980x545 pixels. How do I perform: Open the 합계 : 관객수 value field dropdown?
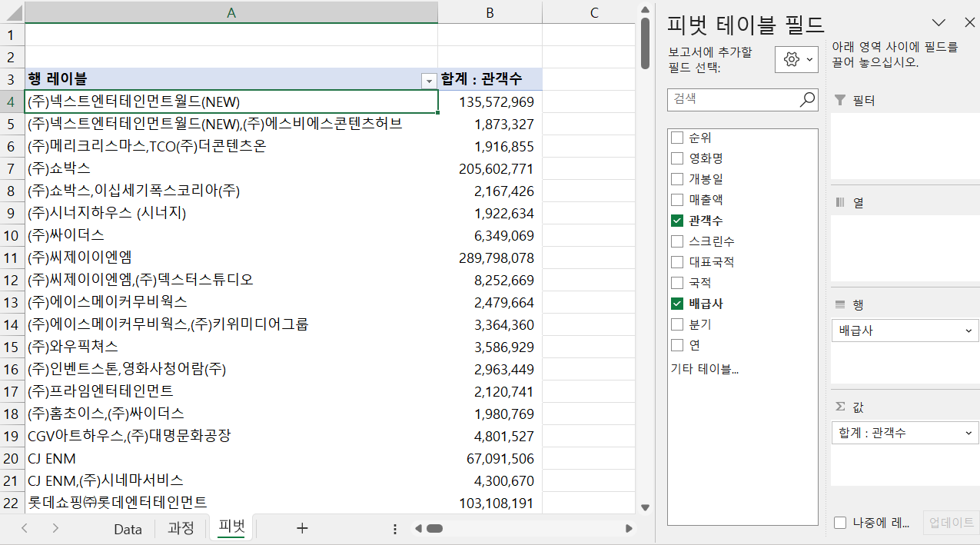[968, 434]
